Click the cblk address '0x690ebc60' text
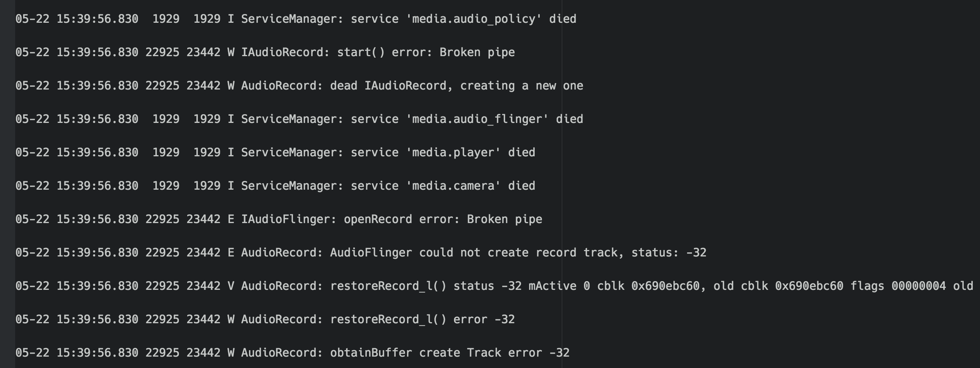Viewport: 980px width, 368px height. (x=665, y=286)
